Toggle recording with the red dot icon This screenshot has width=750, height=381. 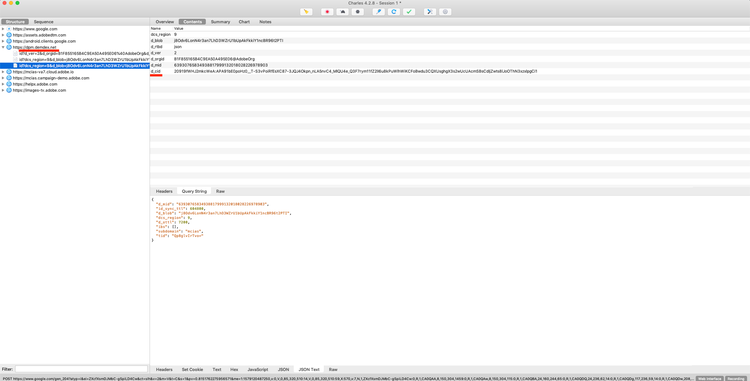pyautogui.click(x=327, y=12)
